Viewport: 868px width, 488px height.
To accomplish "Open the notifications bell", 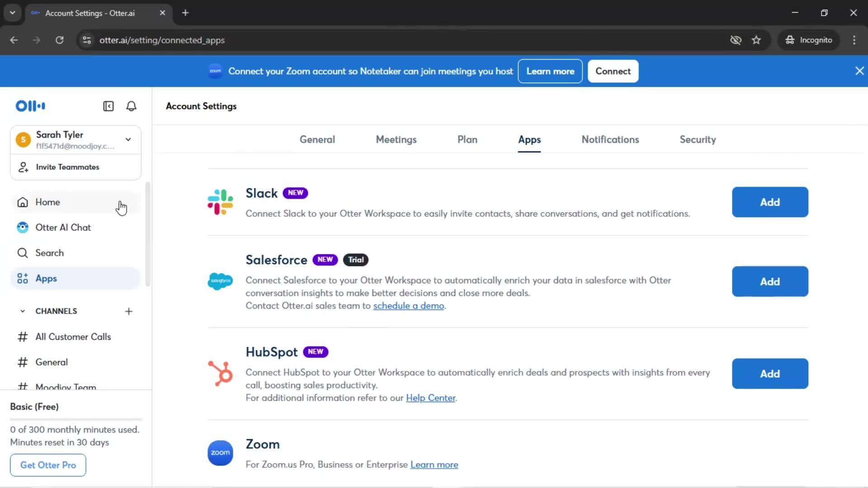I will 131,106.
